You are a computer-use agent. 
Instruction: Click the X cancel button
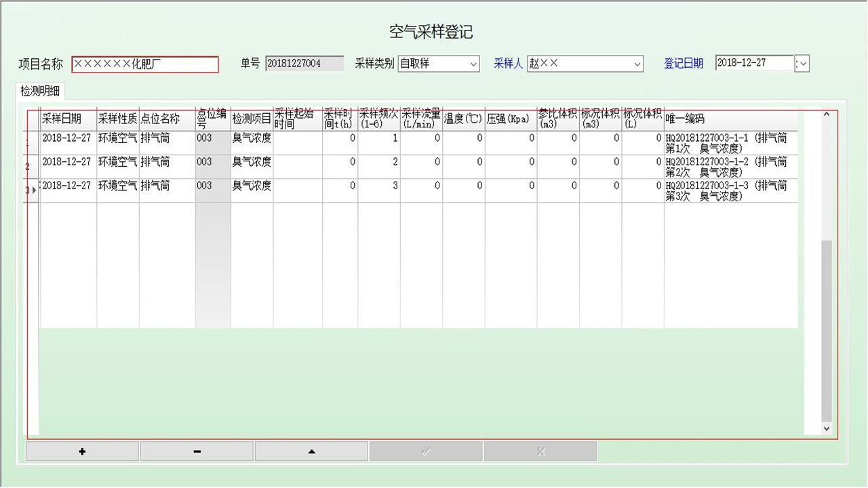540,451
